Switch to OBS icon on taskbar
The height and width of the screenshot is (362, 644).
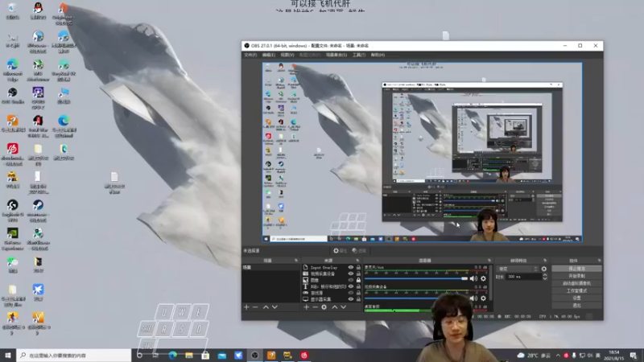tap(254, 356)
